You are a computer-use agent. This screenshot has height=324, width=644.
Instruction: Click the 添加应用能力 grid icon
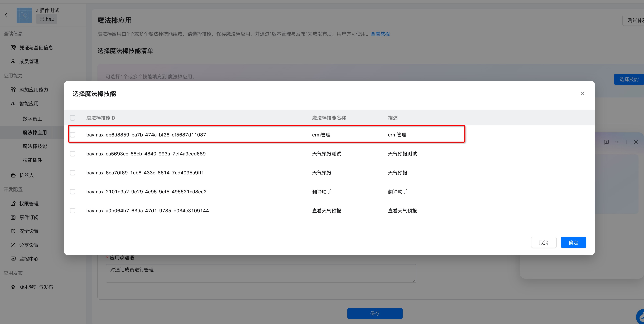(x=13, y=90)
